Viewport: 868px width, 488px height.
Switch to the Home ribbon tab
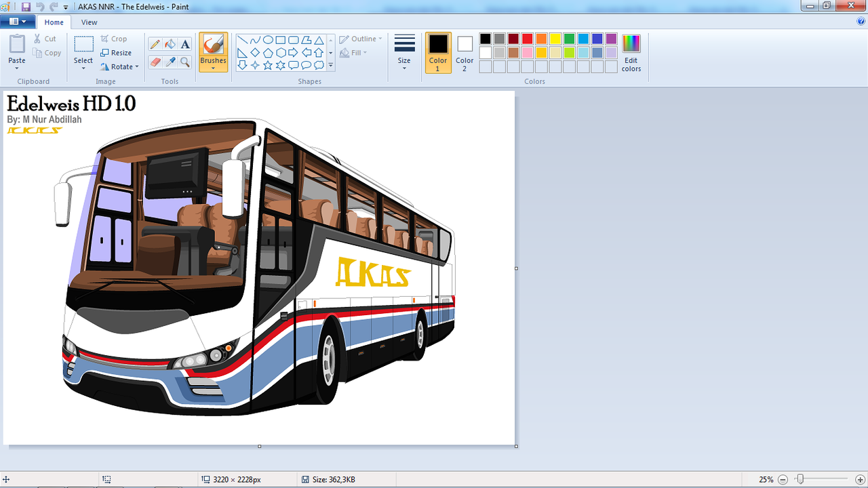coord(54,22)
